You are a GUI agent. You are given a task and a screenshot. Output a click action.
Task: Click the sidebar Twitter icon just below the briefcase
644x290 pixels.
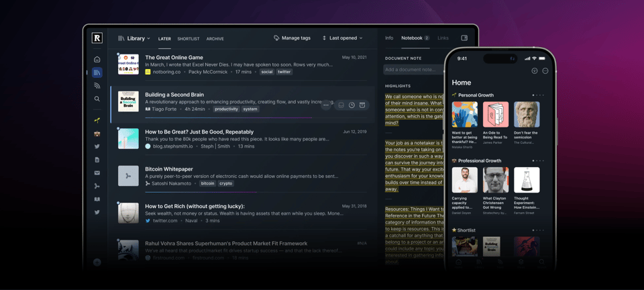(97, 146)
